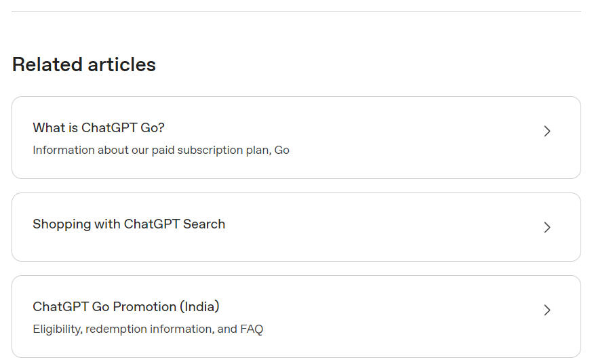Click the word "Search" in the shopping article title
The image size is (590, 364).
point(203,224)
